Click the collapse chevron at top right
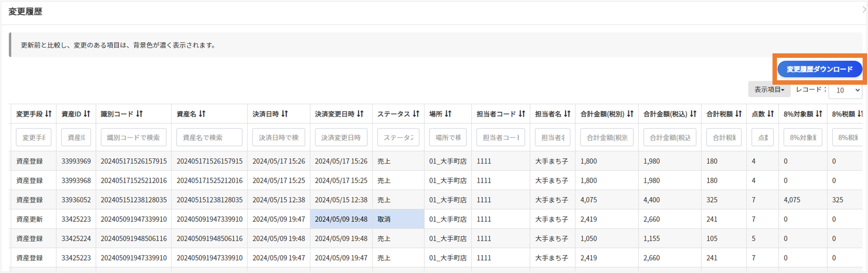868x273 pixels. 864,9
